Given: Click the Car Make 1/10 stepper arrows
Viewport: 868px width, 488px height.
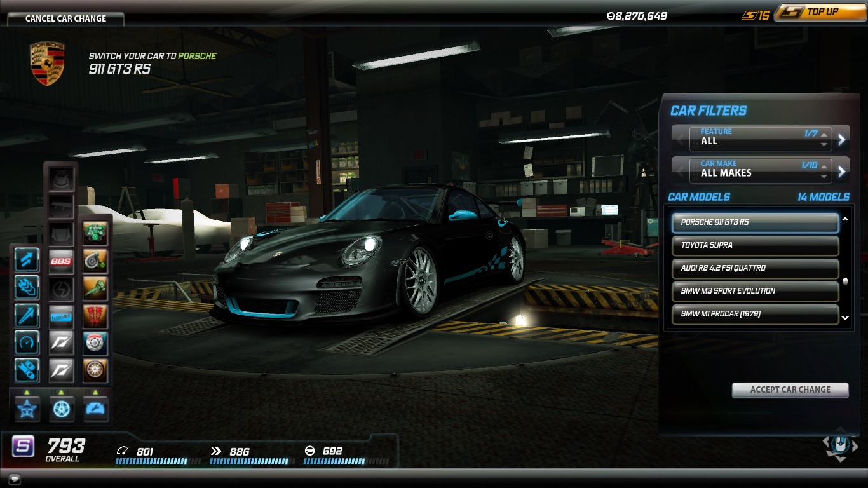Looking at the screenshot, I should (824, 172).
